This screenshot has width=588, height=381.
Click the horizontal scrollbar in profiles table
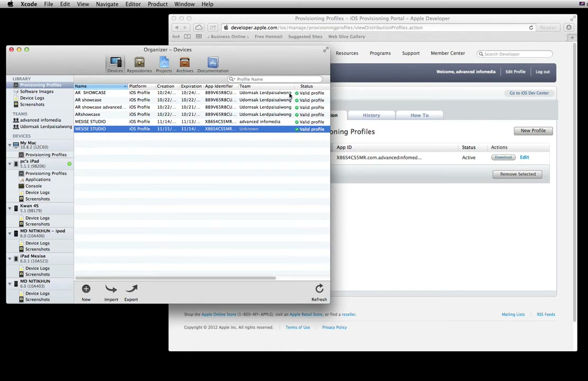[x=175, y=278]
